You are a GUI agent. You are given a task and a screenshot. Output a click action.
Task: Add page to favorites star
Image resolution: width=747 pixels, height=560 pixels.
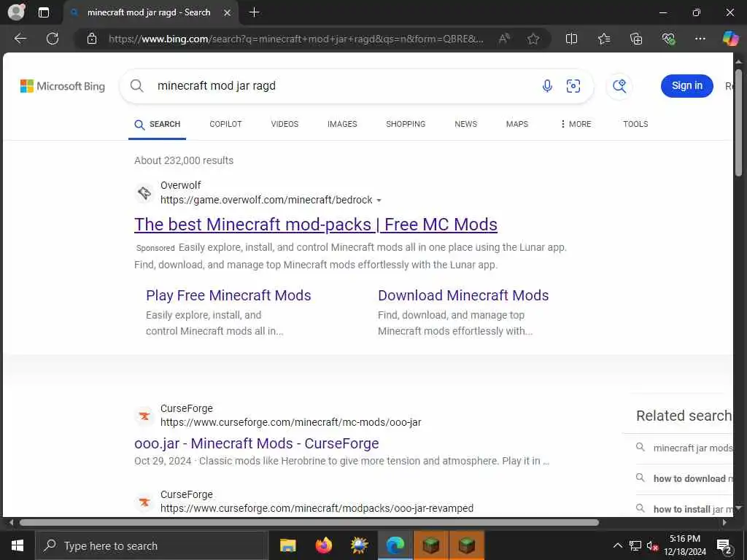click(533, 39)
